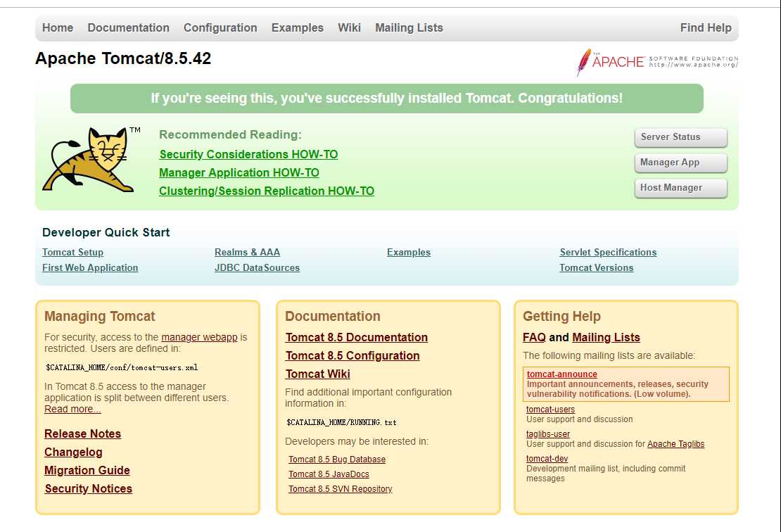
Task: Open the Wiki nav link
Action: (349, 28)
